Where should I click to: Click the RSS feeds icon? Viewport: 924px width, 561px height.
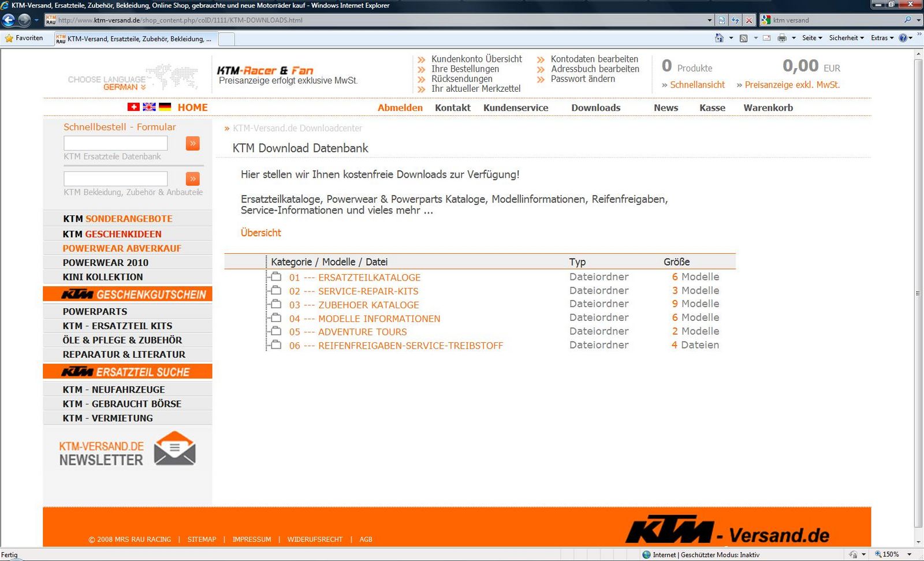point(744,38)
